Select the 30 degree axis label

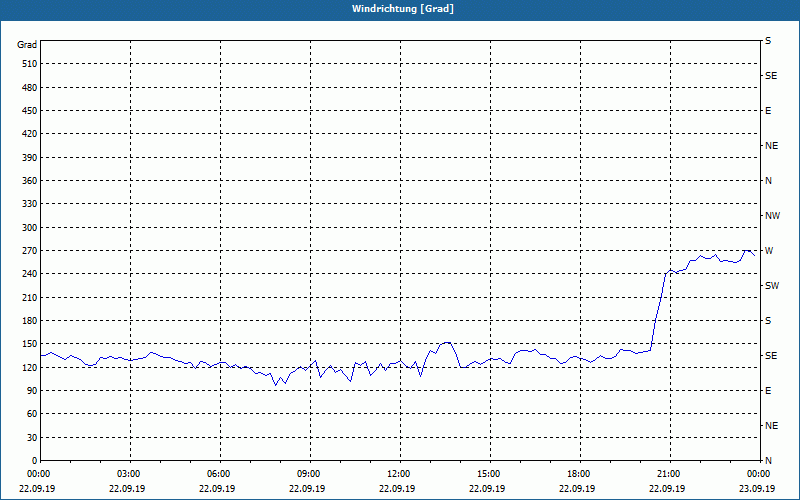click(x=32, y=438)
